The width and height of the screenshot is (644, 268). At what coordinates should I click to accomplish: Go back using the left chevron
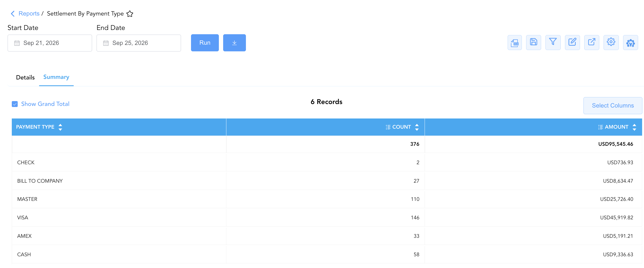pyautogui.click(x=13, y=14)
